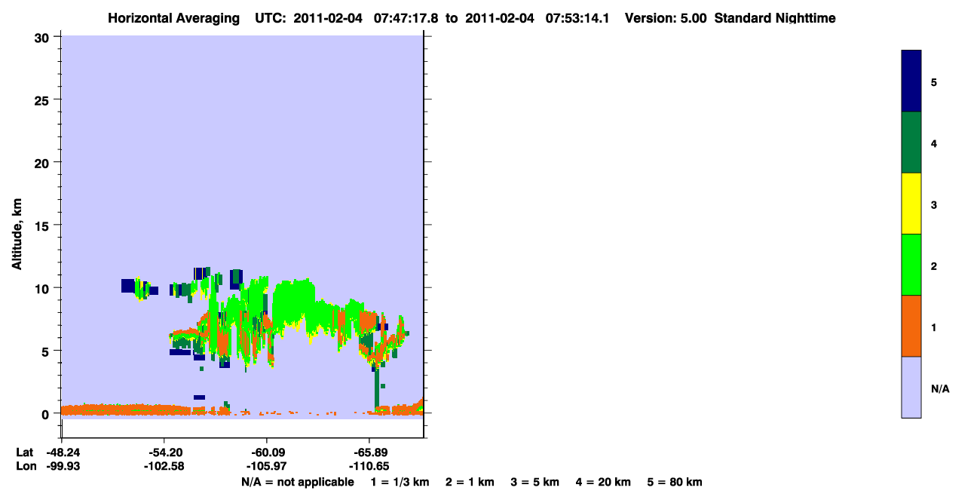980x503 pixels.
Task: Click the lavender N/A colorbar segment
Action: (911, 387)
